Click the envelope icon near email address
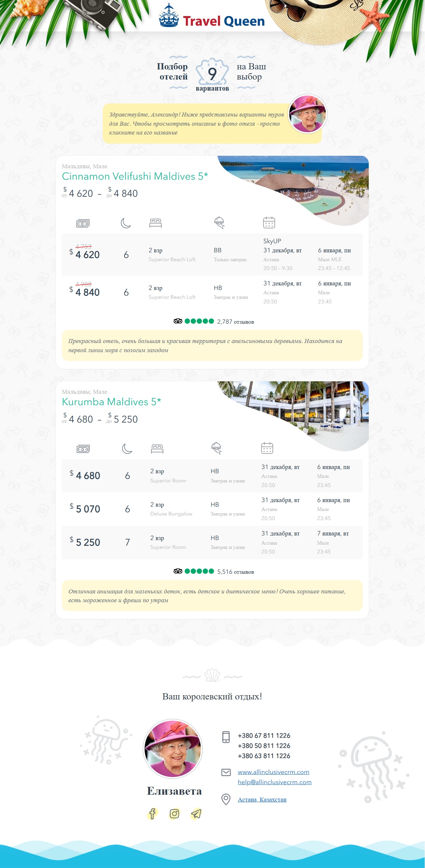 [x=226, y=772]
